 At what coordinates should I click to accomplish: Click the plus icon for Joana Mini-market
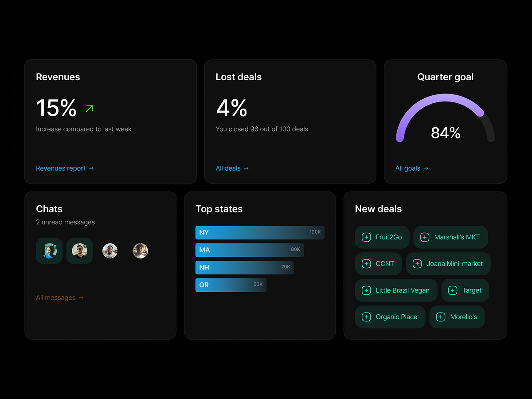click(417, 264)
